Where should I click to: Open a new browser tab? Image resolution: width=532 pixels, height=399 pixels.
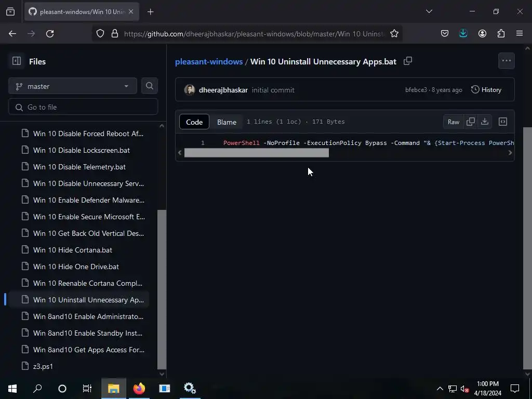pyautogui.click(x=151, y=12)
